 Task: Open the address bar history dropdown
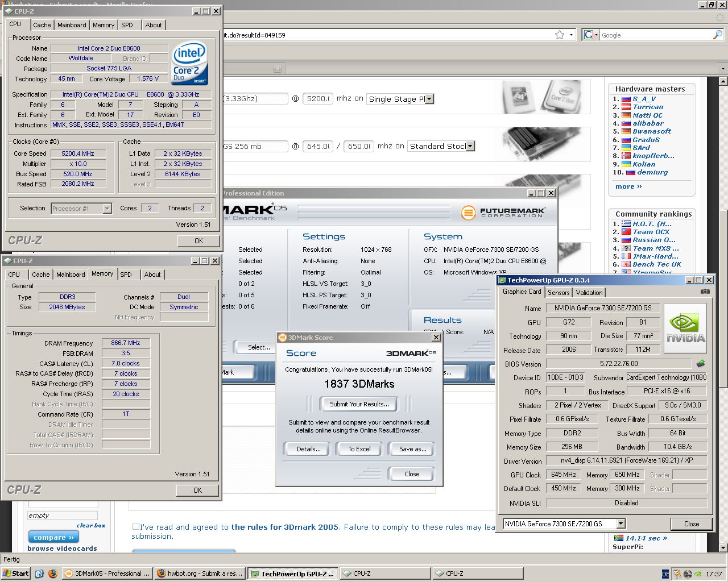pos(572,35)
